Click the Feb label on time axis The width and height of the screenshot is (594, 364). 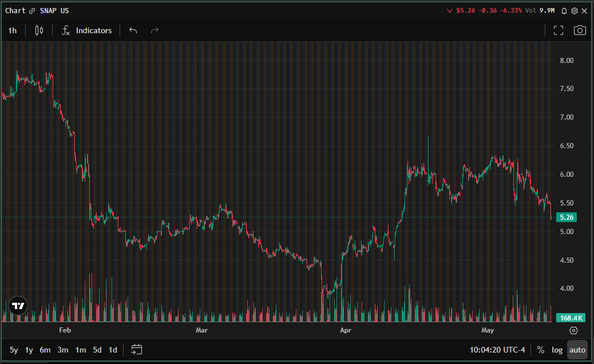click(x=65, y=330)
